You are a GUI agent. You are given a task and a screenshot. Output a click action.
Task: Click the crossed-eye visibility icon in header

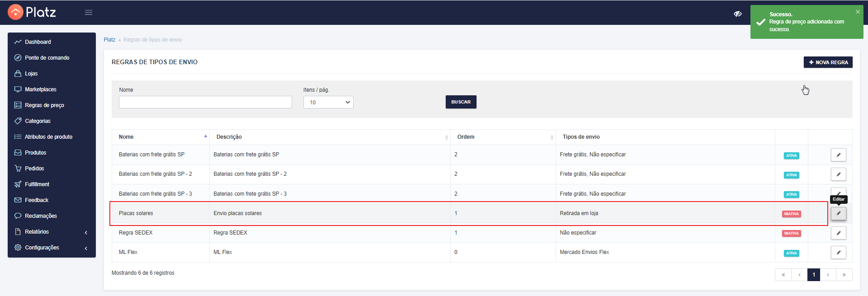(x=738, y=14)
